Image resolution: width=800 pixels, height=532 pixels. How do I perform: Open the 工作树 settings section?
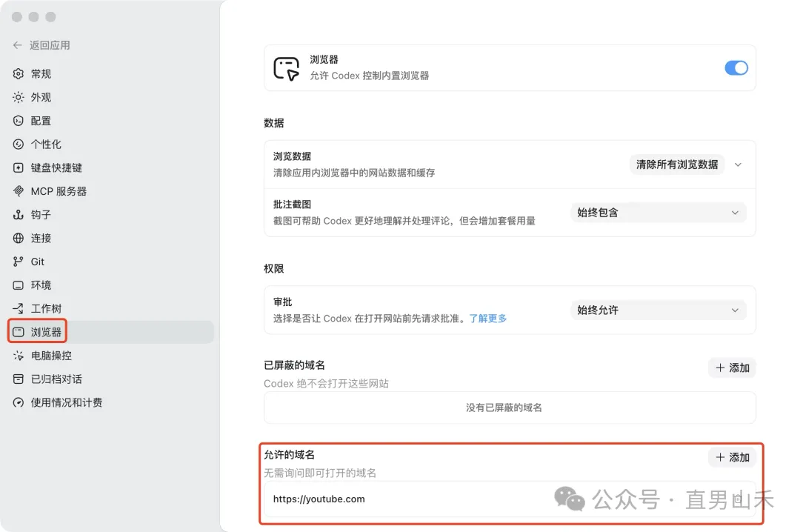tap(111, 308)
